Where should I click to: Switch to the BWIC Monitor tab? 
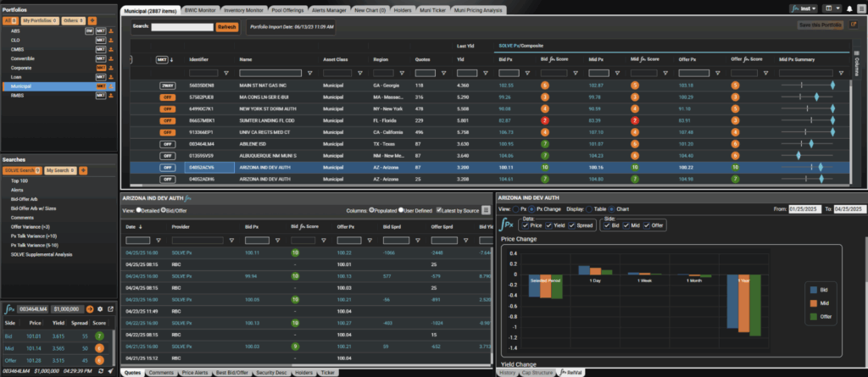point(195,9)
